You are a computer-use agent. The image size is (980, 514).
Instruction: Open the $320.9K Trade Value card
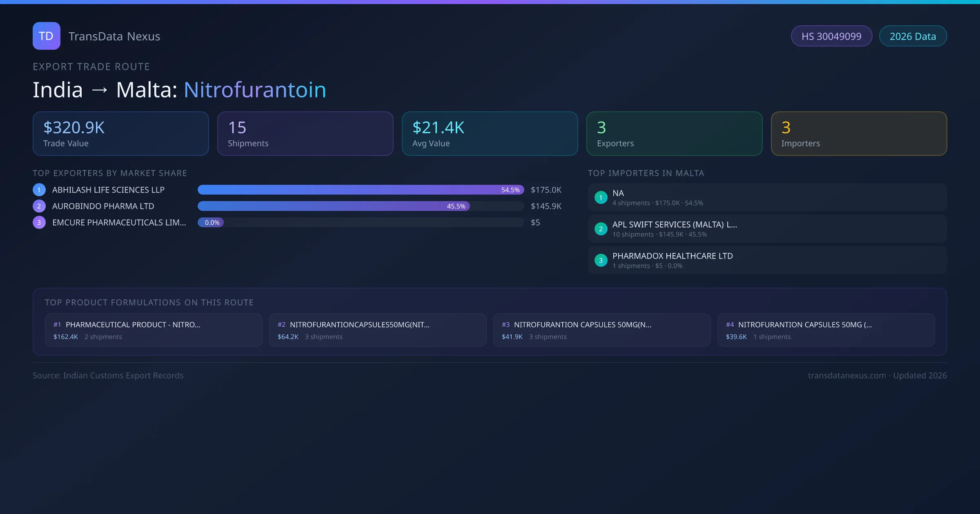120,134
